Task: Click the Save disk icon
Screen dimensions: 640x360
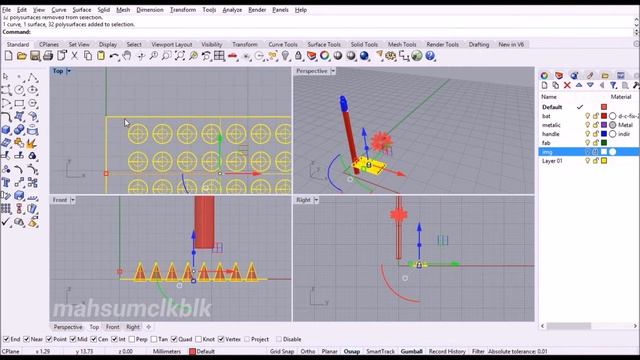Action: point(35,56)
